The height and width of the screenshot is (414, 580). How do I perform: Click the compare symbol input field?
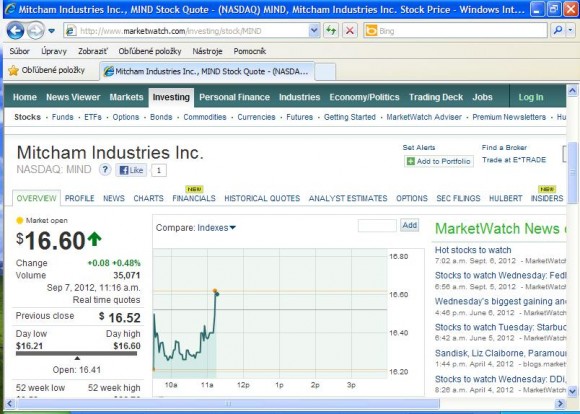click(377, 225)
